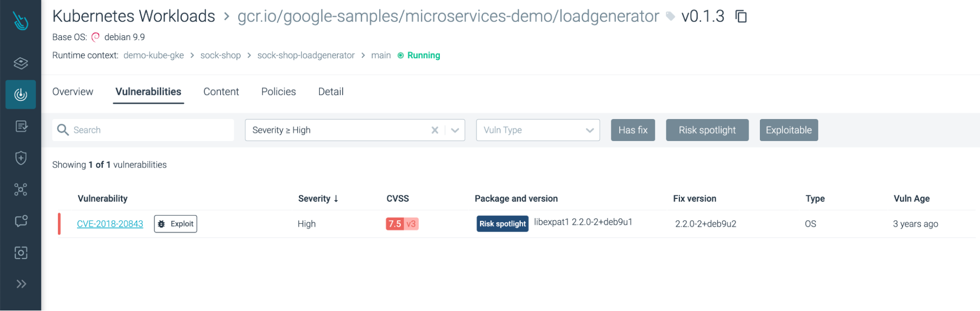Click the 3 years ago cell
The height and width of the screenshot is (311, 980).
[x=915, y=224]
